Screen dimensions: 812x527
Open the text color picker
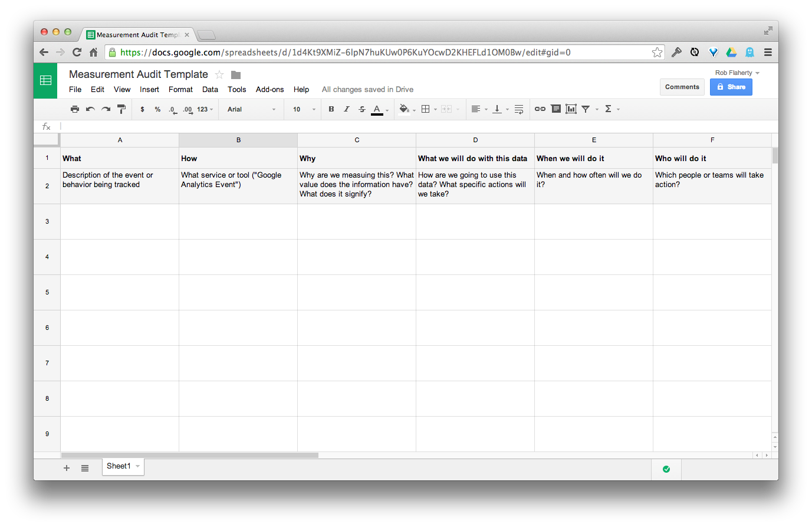click(x=377, y=110)
